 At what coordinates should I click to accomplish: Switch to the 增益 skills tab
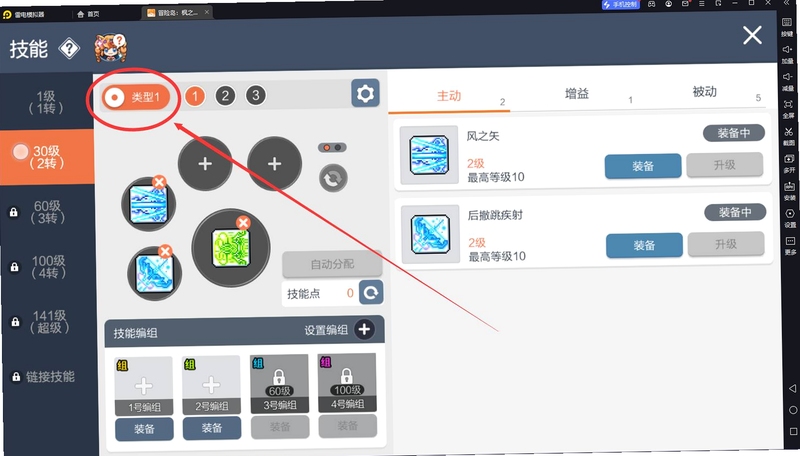tap(577, 93)
